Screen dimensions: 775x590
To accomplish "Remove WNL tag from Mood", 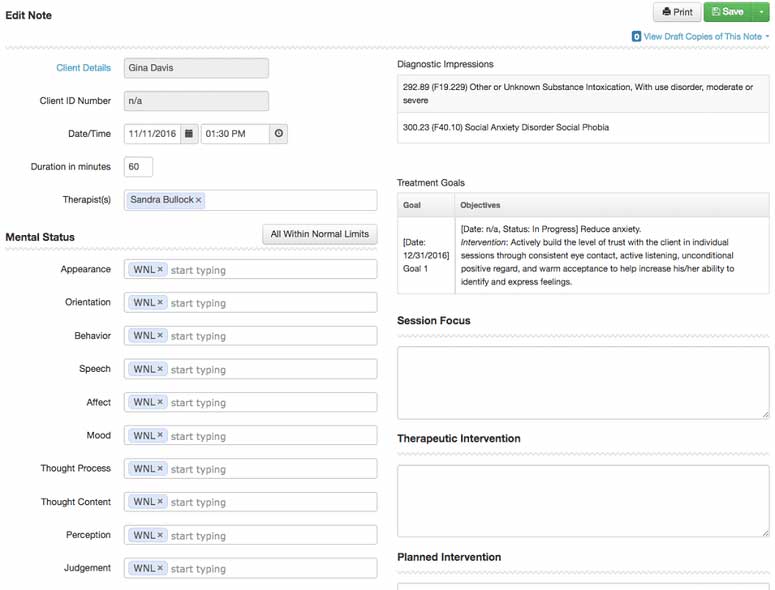I will tap(160, 436).
